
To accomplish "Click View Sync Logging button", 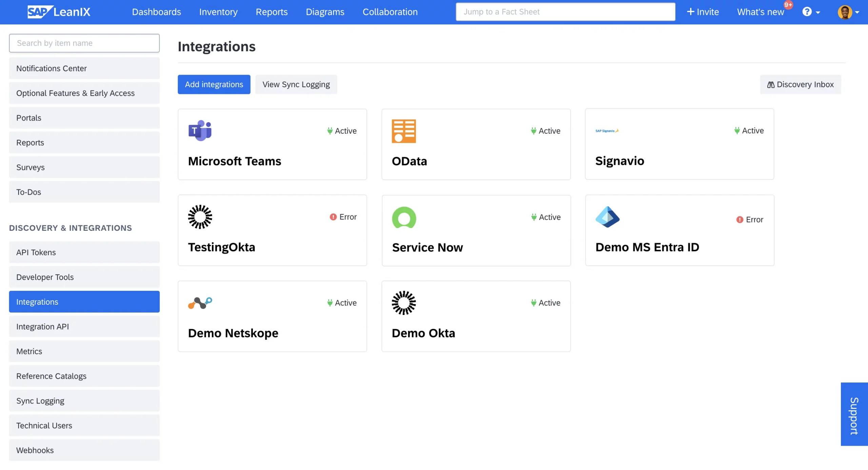I will pos(296,84).
